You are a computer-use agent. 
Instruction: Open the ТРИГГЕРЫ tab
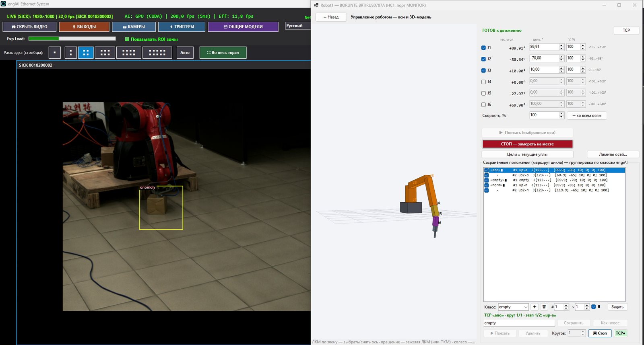point(182,27)
